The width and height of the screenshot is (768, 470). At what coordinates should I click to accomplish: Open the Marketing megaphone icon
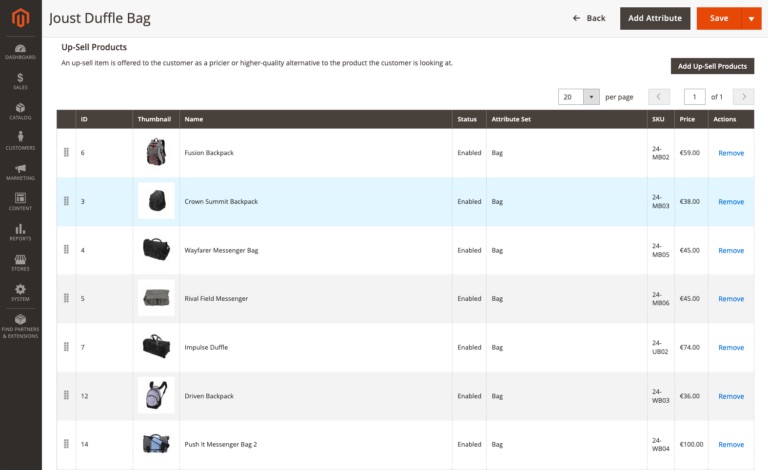[20, 171]
